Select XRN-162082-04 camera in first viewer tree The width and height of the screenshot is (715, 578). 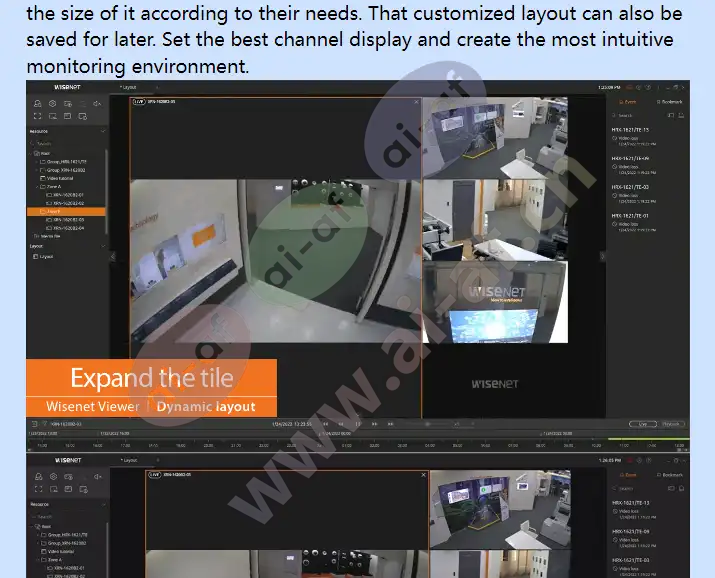pos(65,228)
